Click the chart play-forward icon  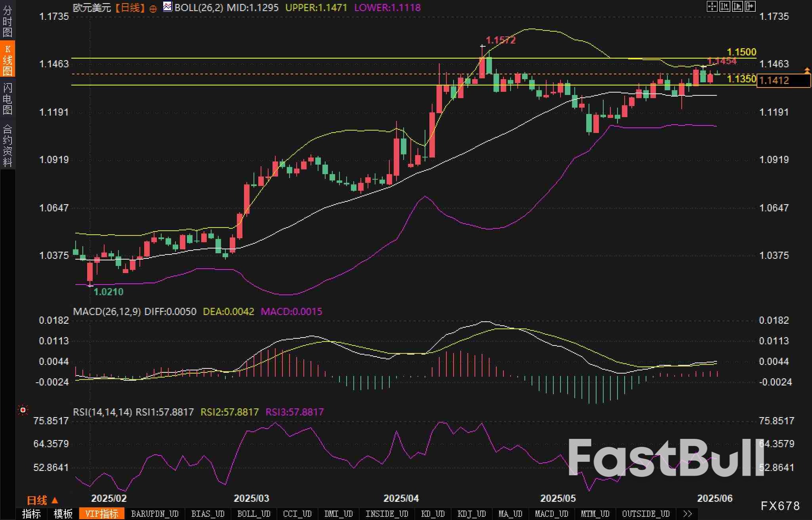737,6
